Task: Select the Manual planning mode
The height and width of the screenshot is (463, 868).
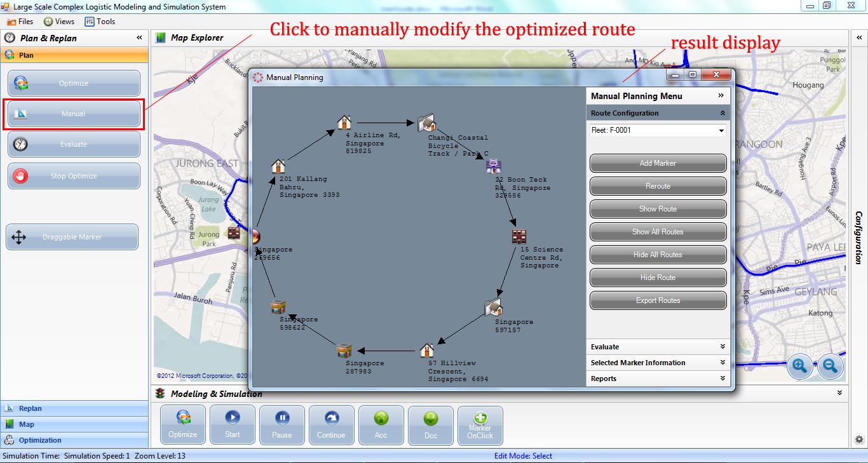Action: tap(74, 114)
